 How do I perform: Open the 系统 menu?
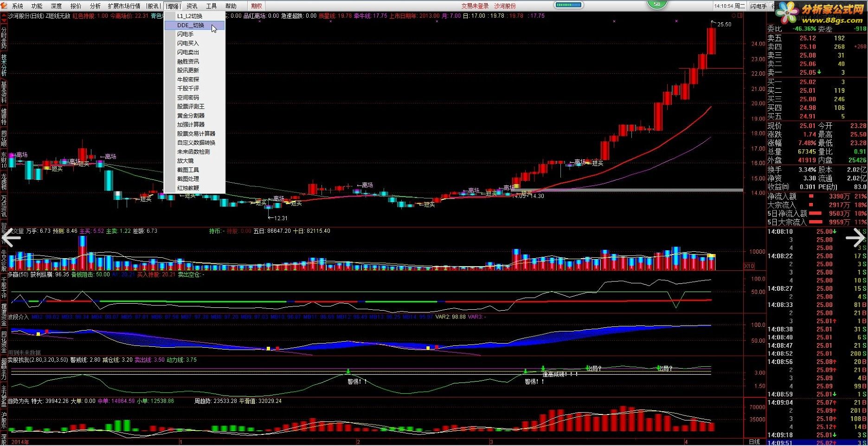click(18, 6)
